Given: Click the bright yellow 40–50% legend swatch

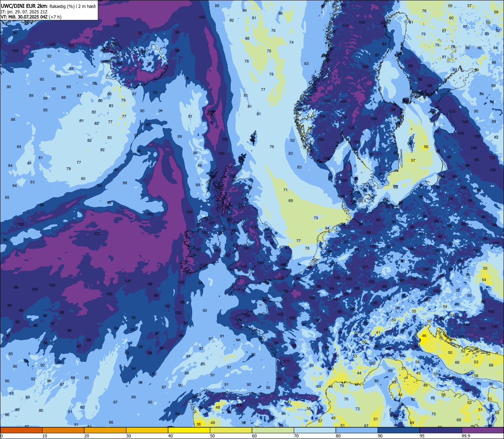Looking at the screenshot, I should pyautogui.click(x=189, y=430).
